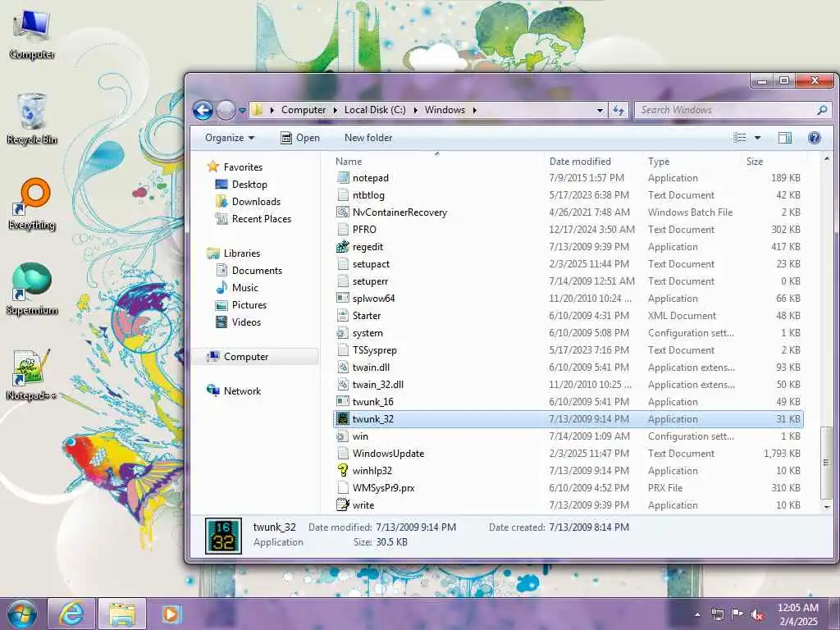Select the winhlp32 help icon
This screenshot has height=630, width=840.
point(342,470)
